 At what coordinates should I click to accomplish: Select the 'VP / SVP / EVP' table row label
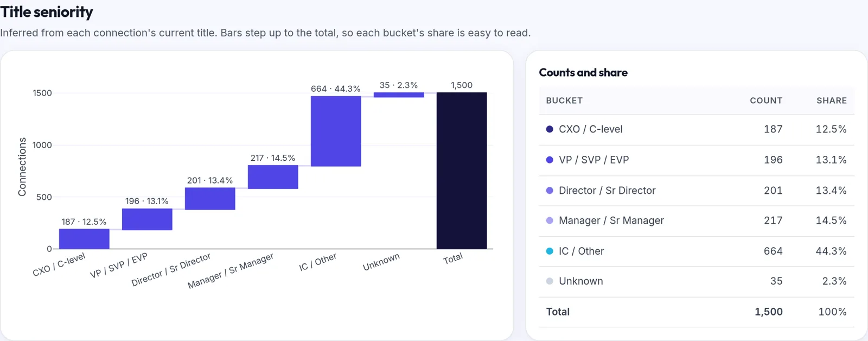coord(594,160)
